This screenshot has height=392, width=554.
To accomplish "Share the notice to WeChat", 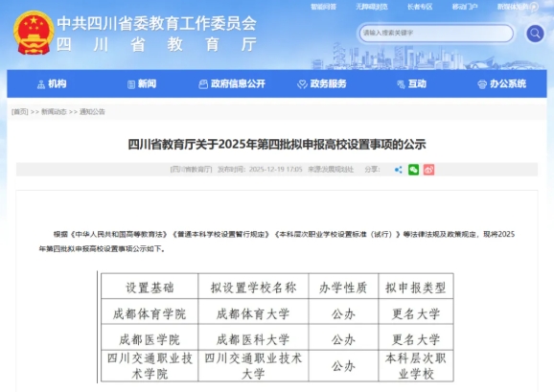I will point(413,170).
